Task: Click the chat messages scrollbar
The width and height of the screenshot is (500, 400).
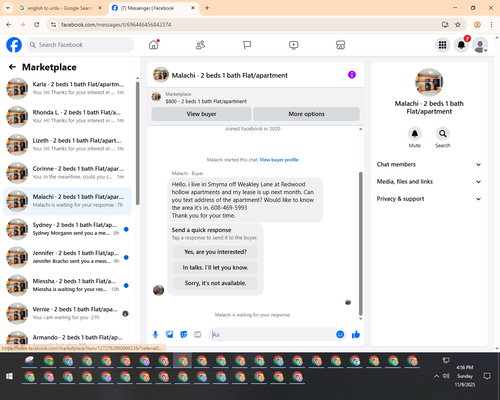Action: [x=360, y=243]
